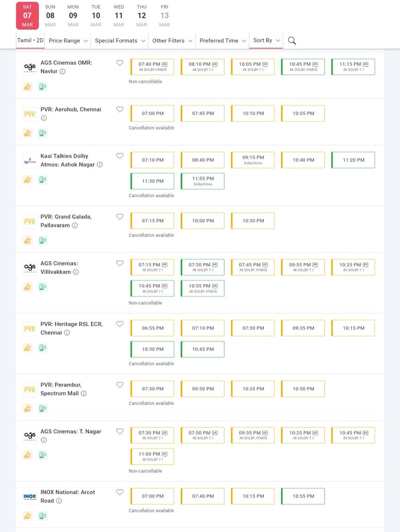Open info icon for PVR Perambur
This screenshot has width=400, height=532.
pyautogui.click(x=84, y=393)
